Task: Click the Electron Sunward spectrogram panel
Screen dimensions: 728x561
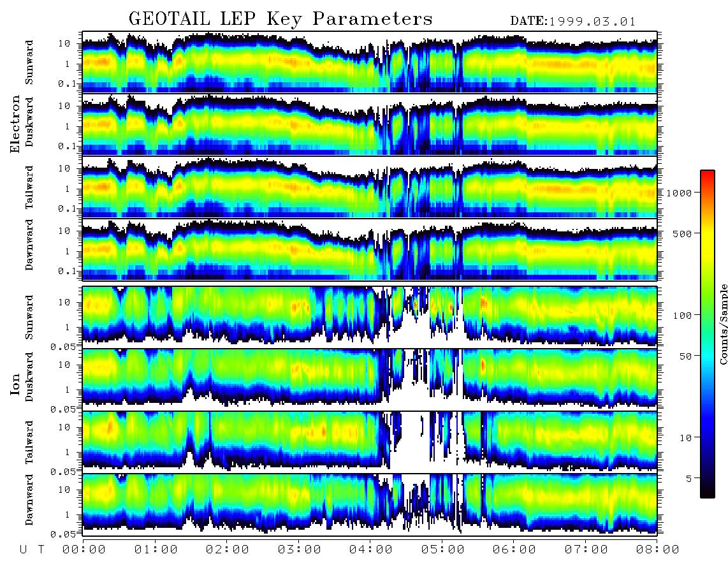Action: [370, 62]
